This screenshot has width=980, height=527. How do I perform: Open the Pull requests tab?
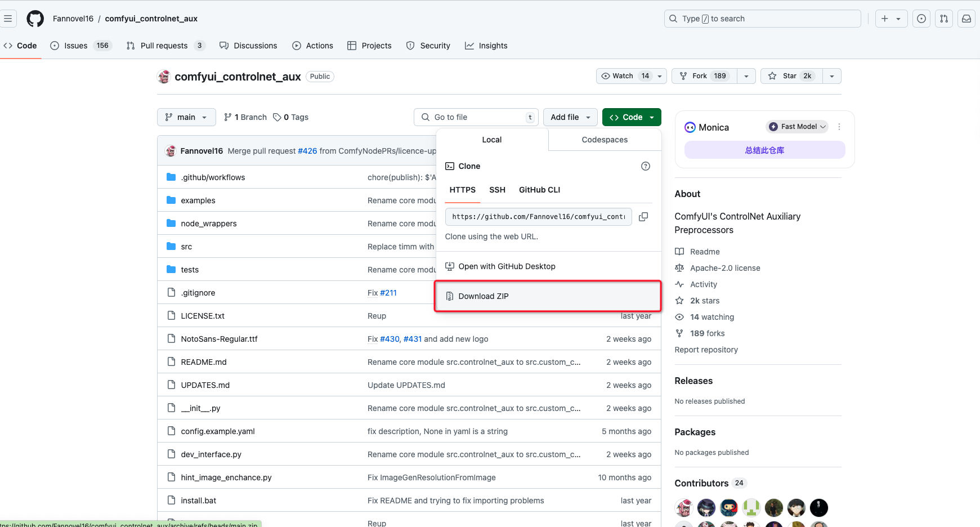[165, 46]
